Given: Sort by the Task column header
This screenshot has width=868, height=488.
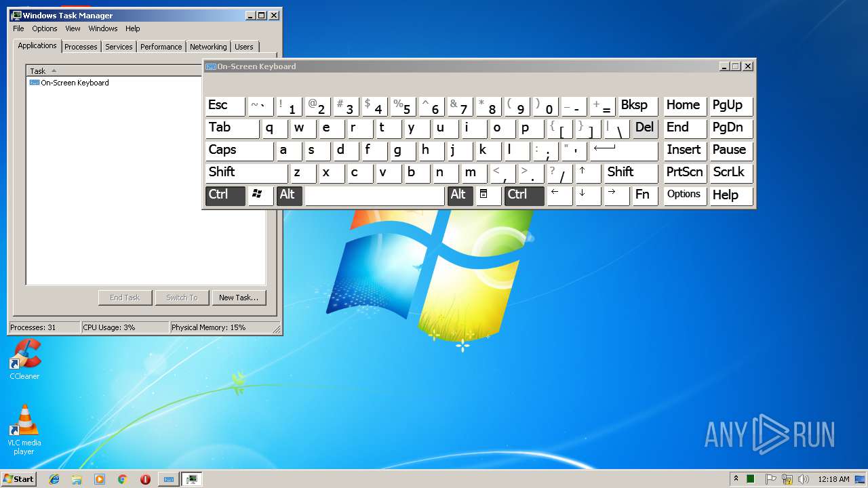Looking at the screenshot, I should point(115,70).
